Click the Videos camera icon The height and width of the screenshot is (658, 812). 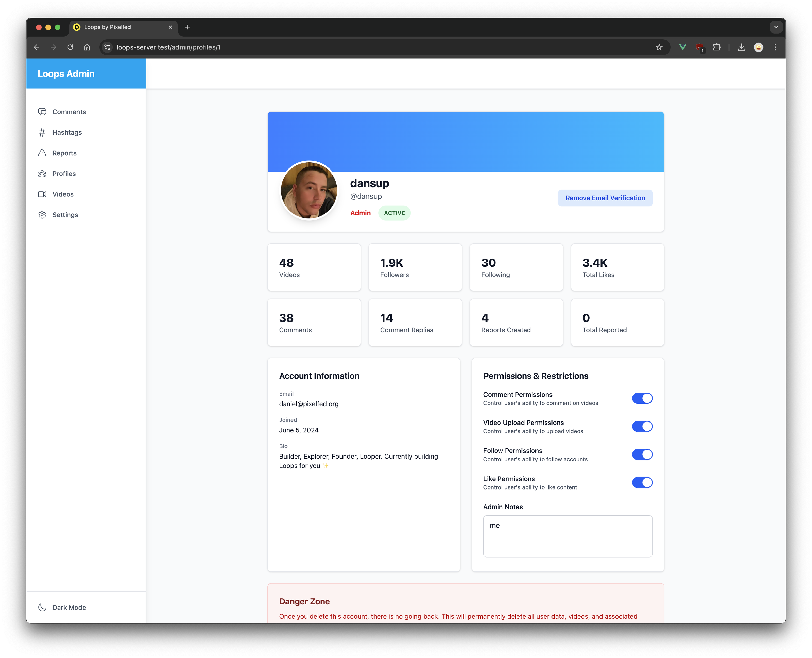42,194
